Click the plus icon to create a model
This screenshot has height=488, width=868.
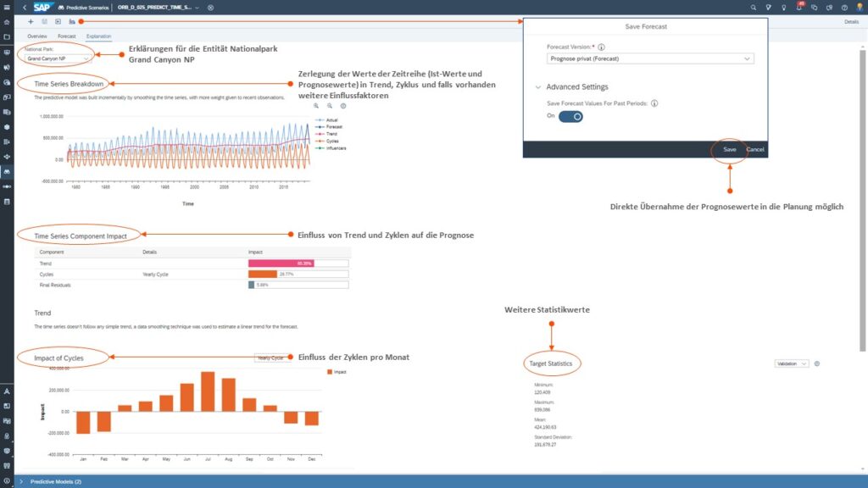[31, 21]
